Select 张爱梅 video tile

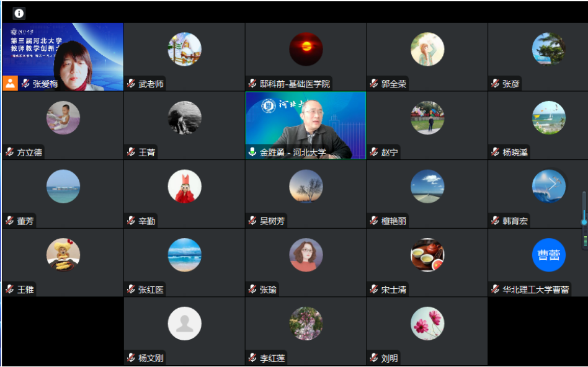pos(63,57)
